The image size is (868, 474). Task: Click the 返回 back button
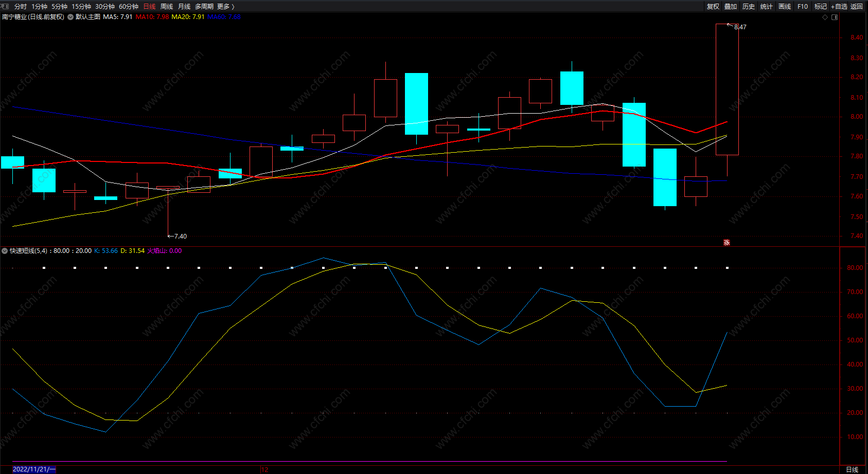point(857,7)
